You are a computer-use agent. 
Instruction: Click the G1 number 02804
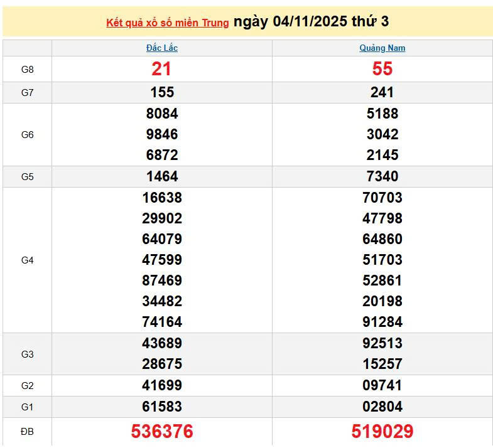pyautogui.click(x=382, y=407)
